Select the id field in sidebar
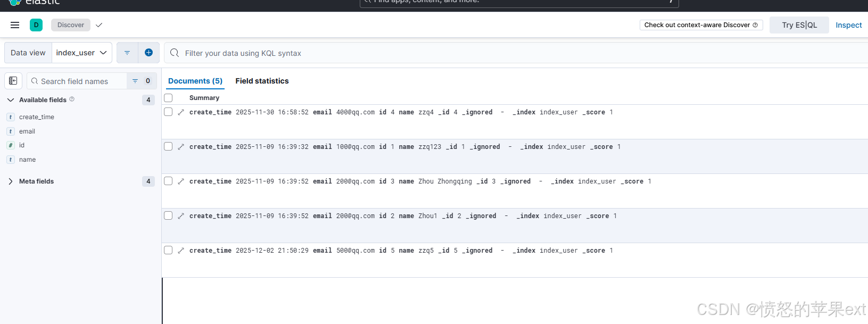The height and width of the screenshot is (324, 868). pyautogui.click(x=22, y=145)
